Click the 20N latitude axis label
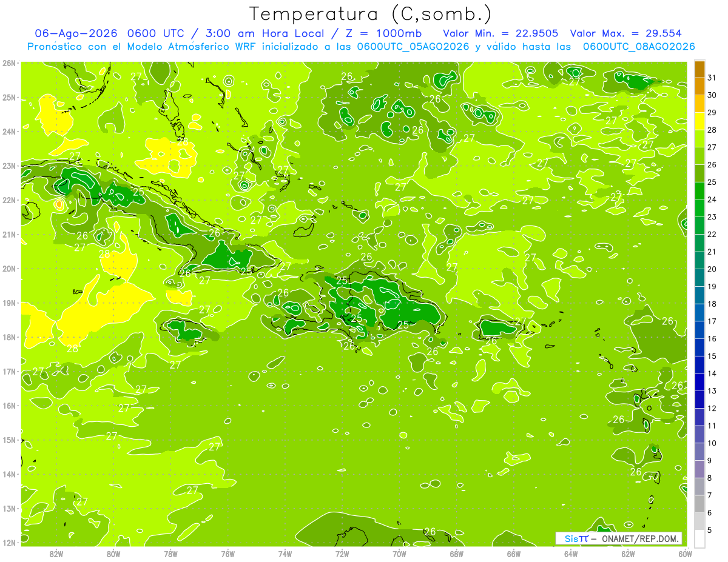The height and width of the screenshot is (562, 728). point(9,269)
